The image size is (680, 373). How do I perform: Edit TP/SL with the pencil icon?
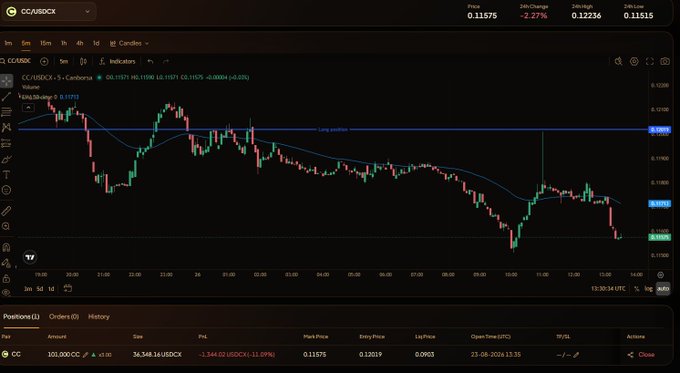click(x=576, y=355)
